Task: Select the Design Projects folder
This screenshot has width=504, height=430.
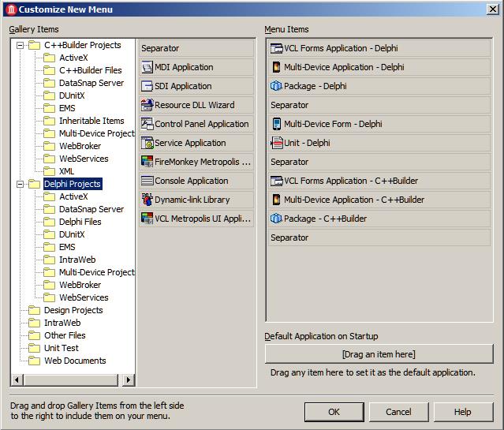Action: pos(73,310)
